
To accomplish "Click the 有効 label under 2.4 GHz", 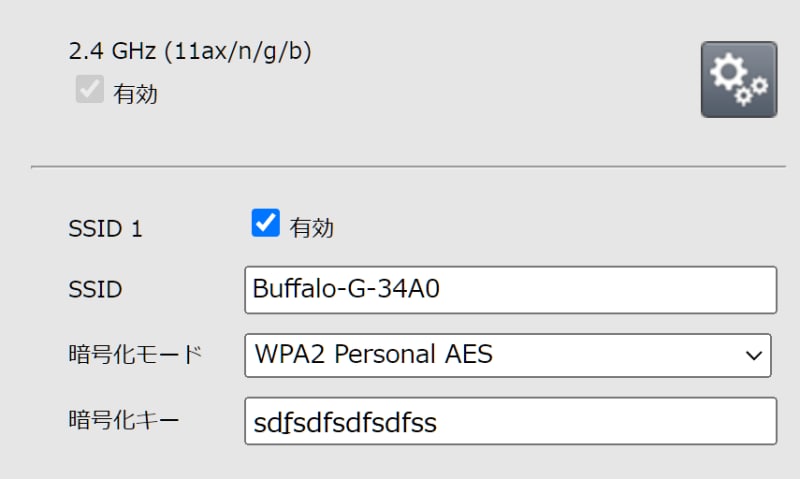I will point(135,95).
